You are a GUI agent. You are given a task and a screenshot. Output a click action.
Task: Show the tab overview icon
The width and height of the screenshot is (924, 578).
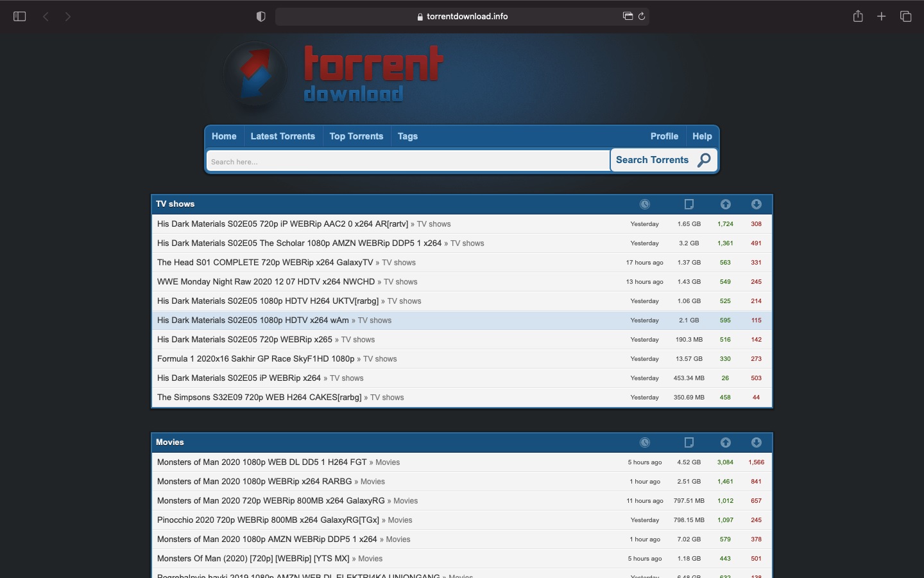tap(906, 17)
